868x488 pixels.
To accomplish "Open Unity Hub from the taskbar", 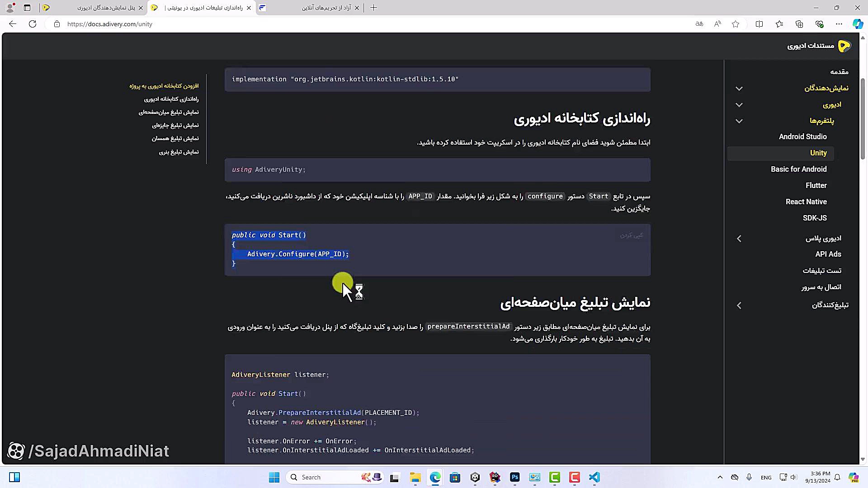I will pyautogui.click(x=475, y=477).
